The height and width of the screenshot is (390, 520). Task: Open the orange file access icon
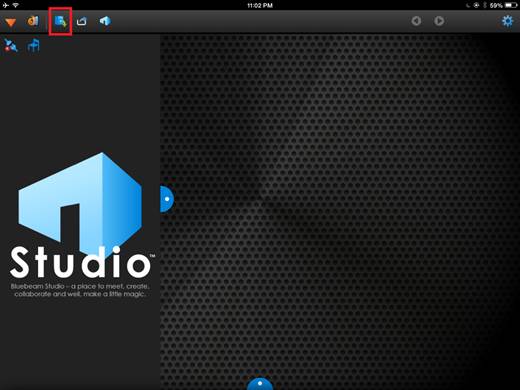click(x=33, y=21)
